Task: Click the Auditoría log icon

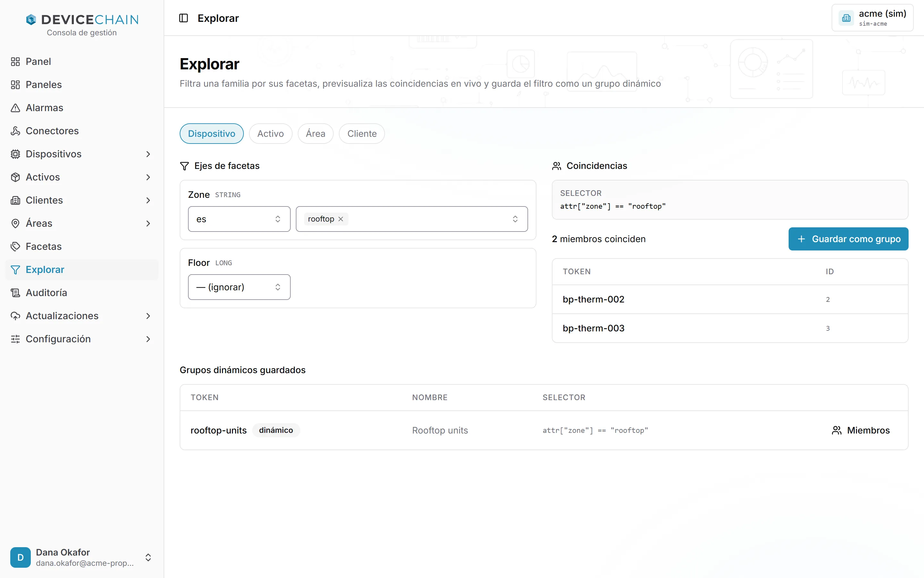Action: (x=15, y=293)
